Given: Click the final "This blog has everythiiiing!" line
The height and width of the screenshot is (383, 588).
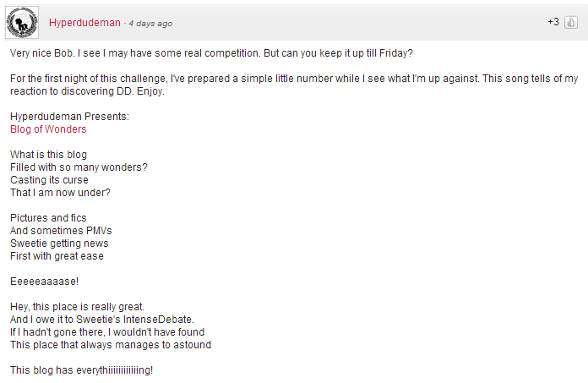Looking at the screenshot, I should coord(81,369).
